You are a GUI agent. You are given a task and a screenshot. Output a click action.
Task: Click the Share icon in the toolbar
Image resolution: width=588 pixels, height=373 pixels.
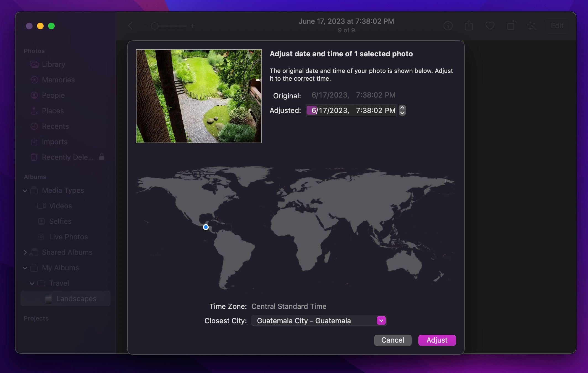click(x=468, y=26)
